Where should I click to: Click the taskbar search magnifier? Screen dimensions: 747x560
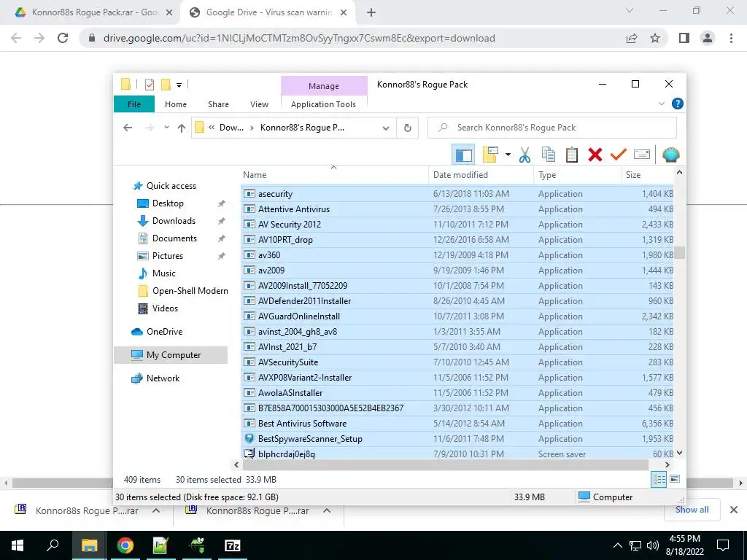click(53, 545)
